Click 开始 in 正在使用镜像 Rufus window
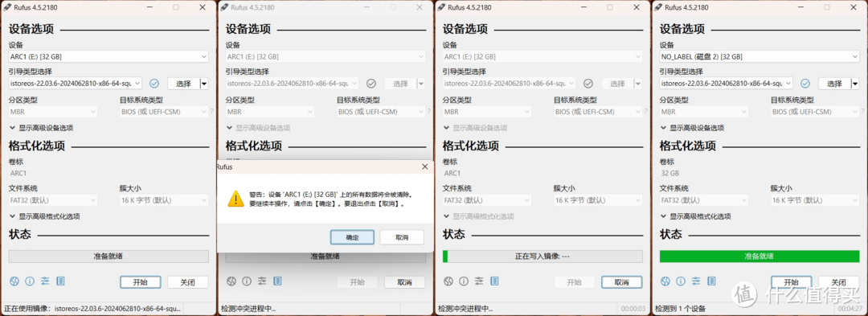868x316 pixels. 141,282
